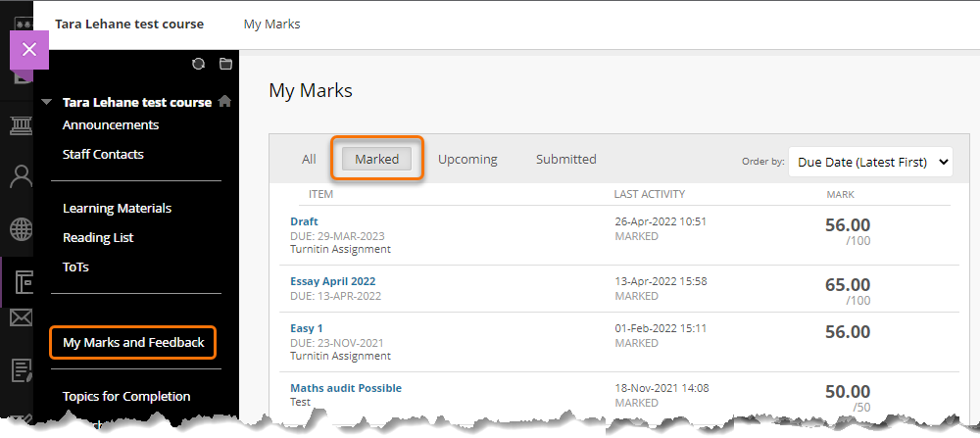
Task: Click the refresh icon above the course menu
Action: coord(199,64)
